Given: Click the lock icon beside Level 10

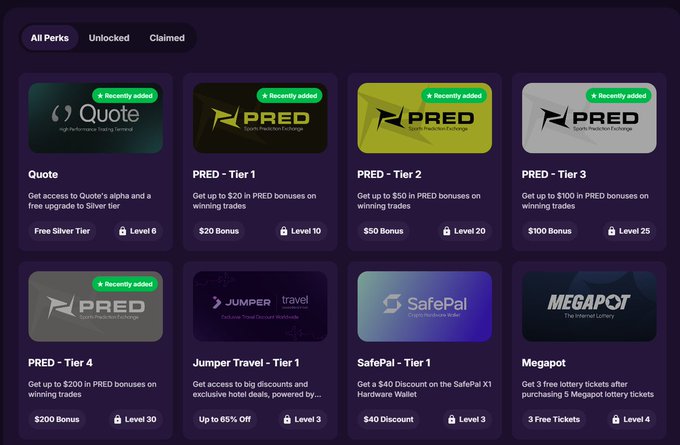Looking at the screenshot, I should click(x=284, y=231).
